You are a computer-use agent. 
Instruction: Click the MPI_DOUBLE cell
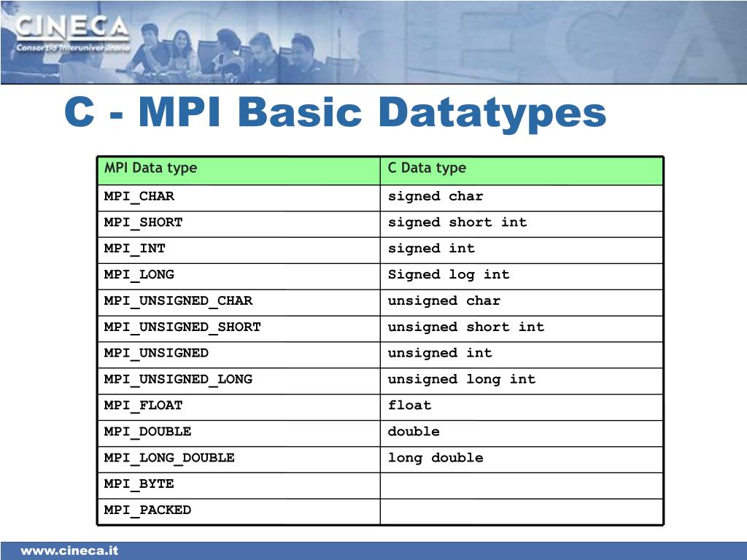[239, 434]
